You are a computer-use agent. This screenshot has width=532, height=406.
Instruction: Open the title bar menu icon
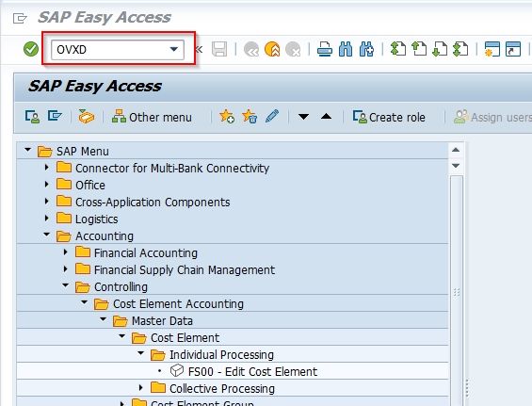[x=20, y=18]
